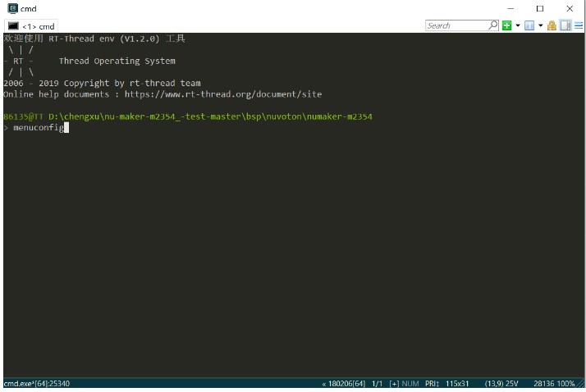The image size is (586, 392).
Task: Click 'Thread Operating System' banner text
Action: (x=117, y=61)
